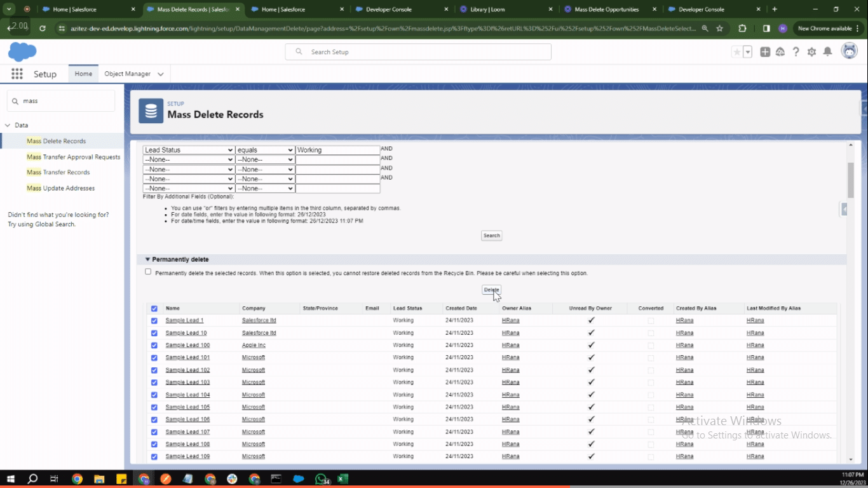Open the Lead Status field dropdown
Image resolution: width=868 pixels, height=488 pixels.
(x=189, y=150)
